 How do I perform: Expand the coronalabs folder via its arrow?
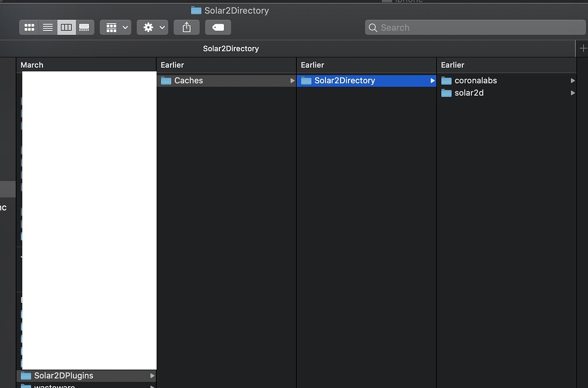(x=572, y=80)
